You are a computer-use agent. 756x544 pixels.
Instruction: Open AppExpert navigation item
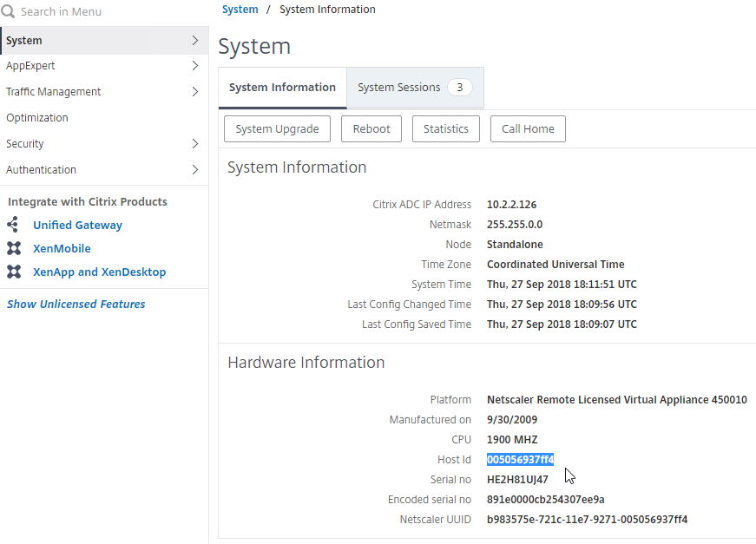104,66
